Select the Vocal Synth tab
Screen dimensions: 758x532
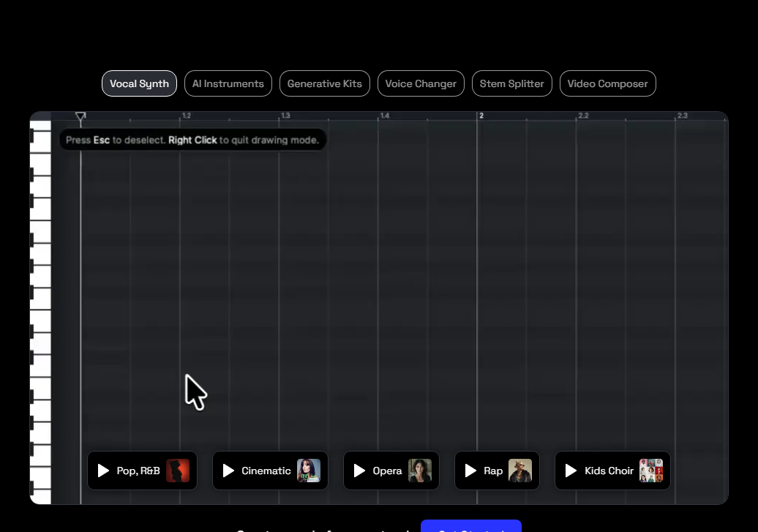[x=139, y=83]
